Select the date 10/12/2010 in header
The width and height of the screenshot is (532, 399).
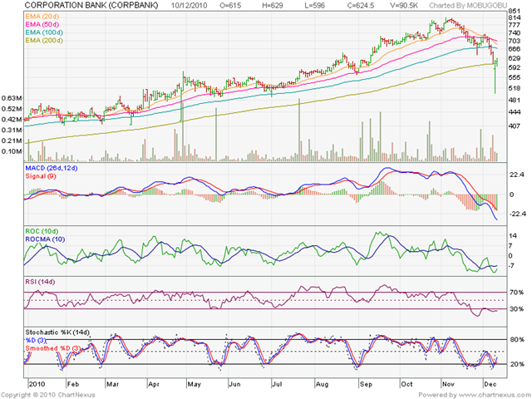(x=189, y=6)
